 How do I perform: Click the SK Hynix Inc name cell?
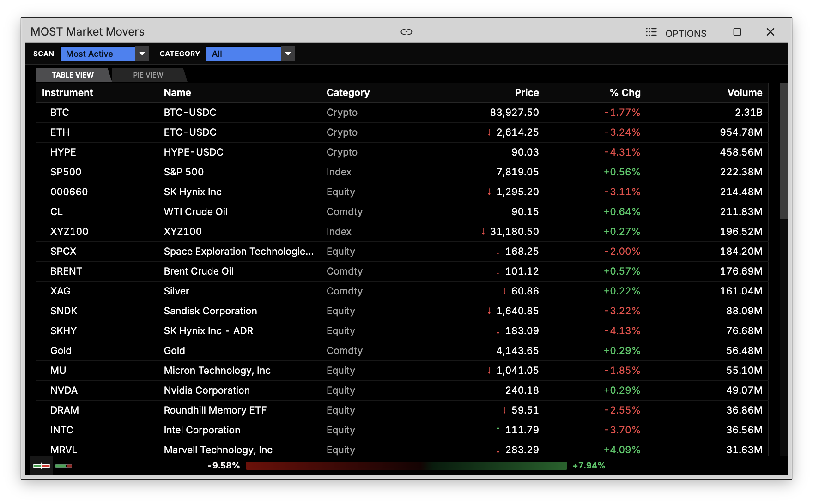pos(193,192)
